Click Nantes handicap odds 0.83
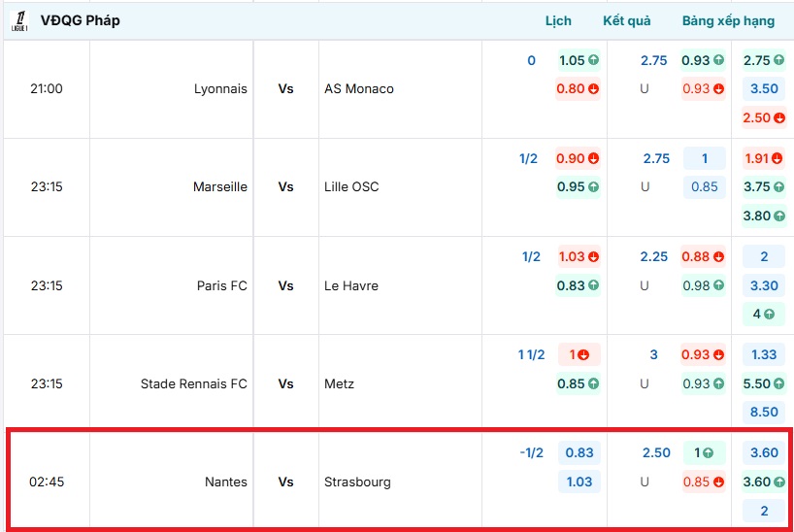Screen dimensions: 794x532 579,452
